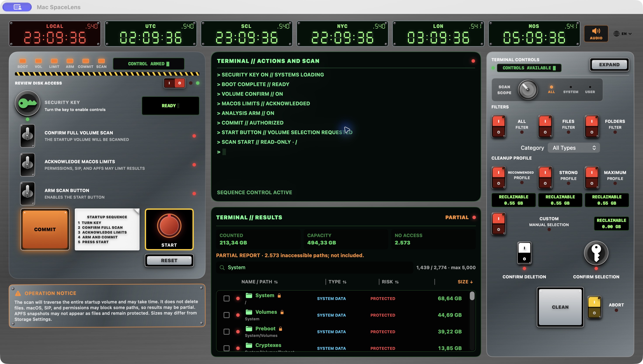
Task: Open the Category All Types dropdown
Action: pos(574,148)
